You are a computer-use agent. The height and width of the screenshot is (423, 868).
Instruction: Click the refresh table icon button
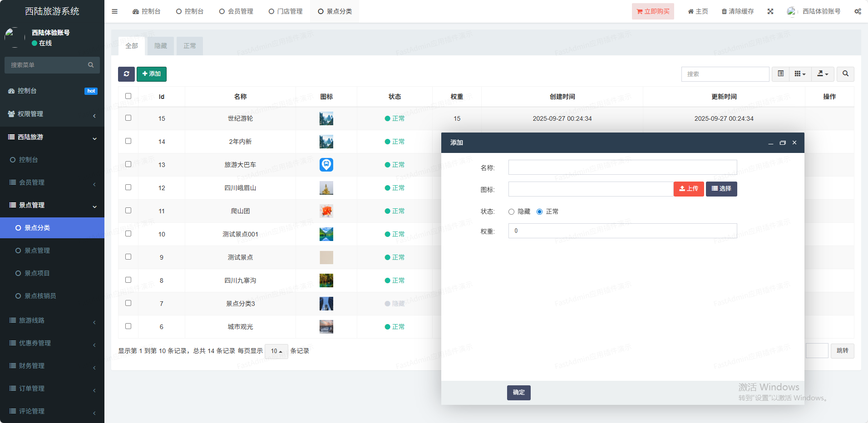[126, 74]
